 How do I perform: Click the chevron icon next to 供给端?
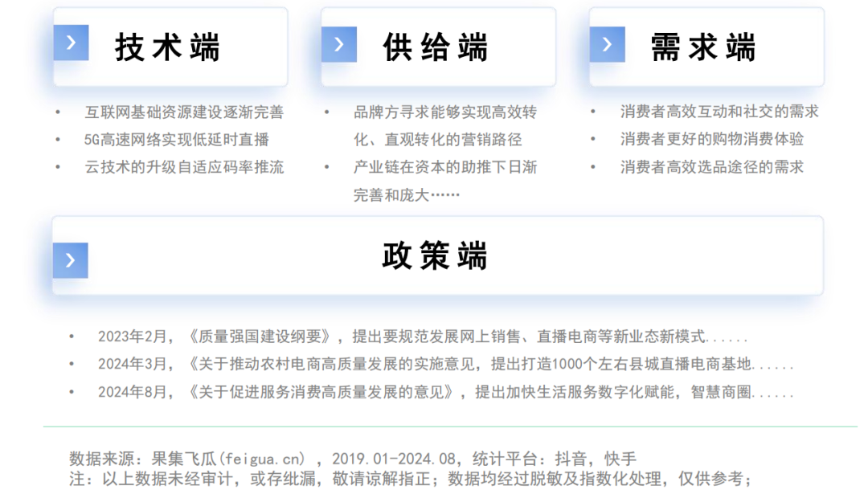339,45
